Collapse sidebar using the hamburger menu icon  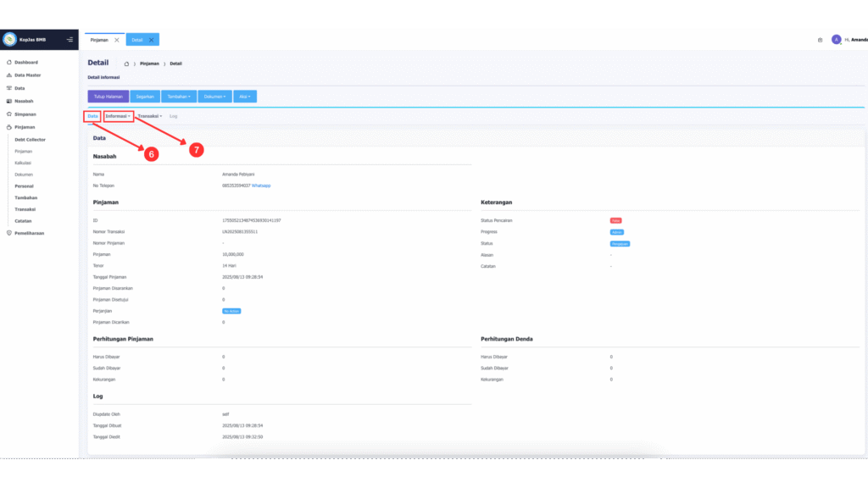click(70, 39)
